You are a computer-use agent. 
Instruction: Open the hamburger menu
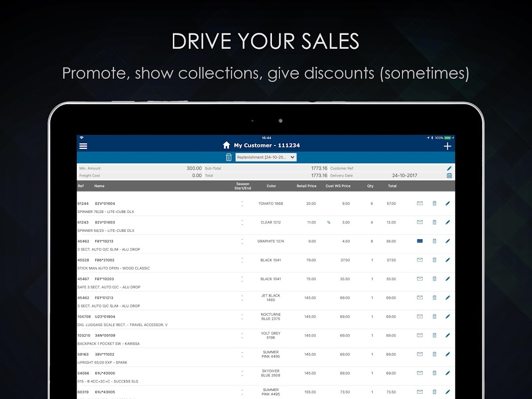pyautogui.click(x=83, y=146)
